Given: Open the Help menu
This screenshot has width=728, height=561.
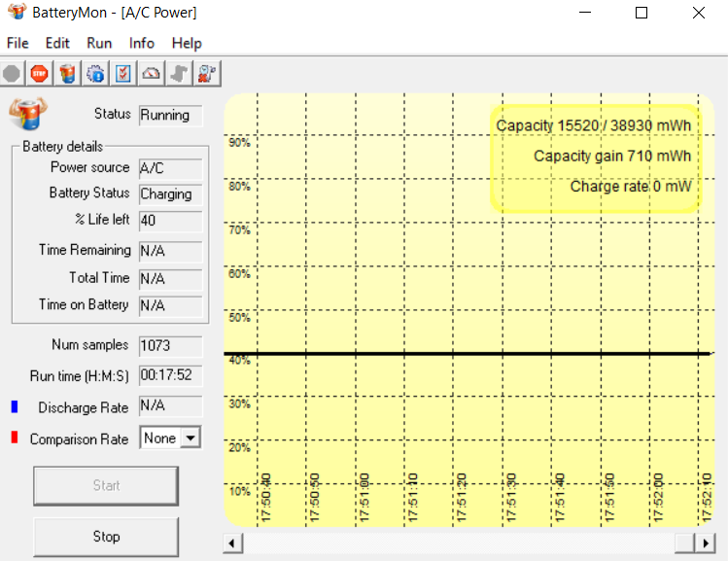Looking at the screenshot, I should (187, 43).
